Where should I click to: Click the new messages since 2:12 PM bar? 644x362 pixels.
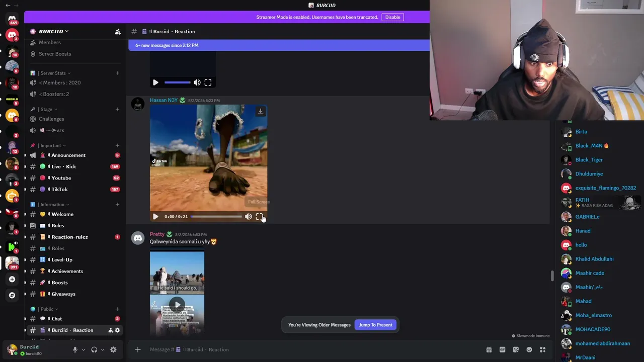[x=279, y=45]
